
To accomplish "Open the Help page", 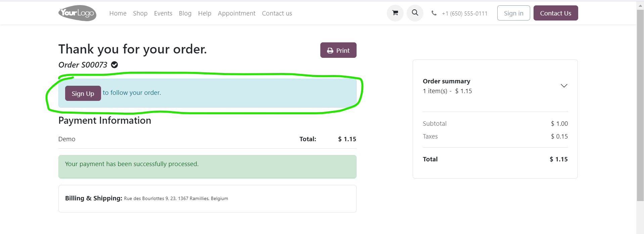I will [x=204, y=13].
